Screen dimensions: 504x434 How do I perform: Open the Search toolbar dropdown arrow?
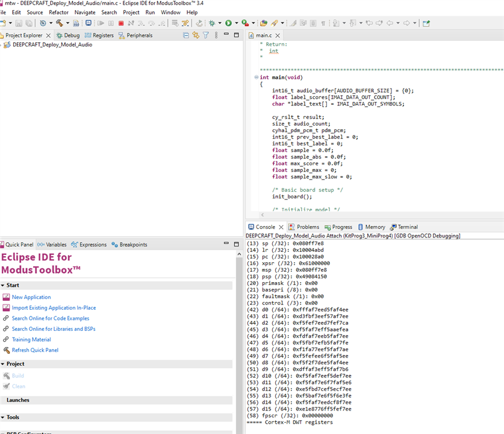(x=282, y=23)
